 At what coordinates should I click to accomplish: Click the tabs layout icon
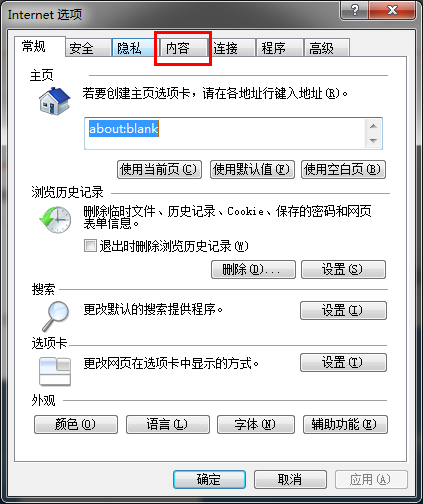tap(55, 371)
